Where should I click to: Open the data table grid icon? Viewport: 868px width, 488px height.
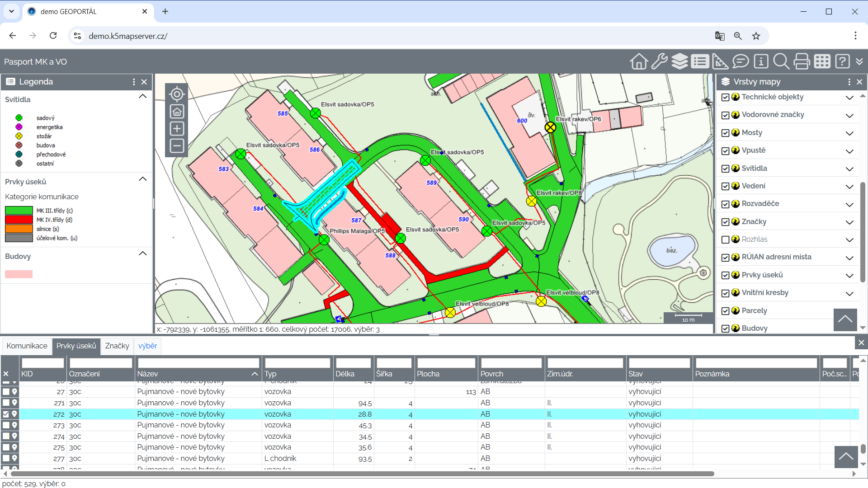tap(822, 61)
